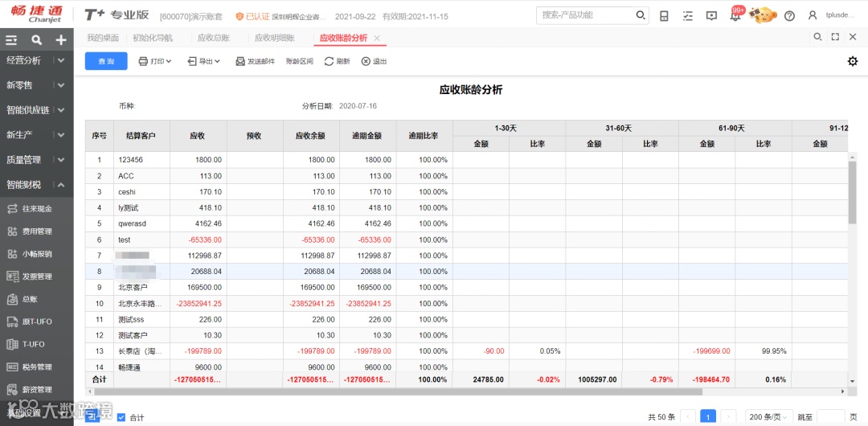868x426 pixels.
Task: Expand the 质量管理 sidebar group
Action: click(x=61, y=159)
